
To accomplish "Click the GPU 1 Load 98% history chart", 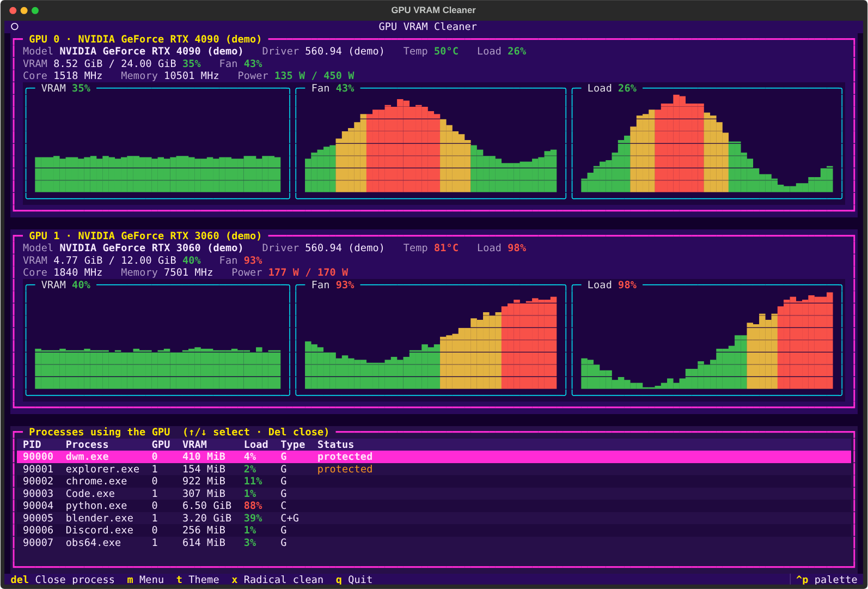I will pyautogui.click(x=707, y=341).
